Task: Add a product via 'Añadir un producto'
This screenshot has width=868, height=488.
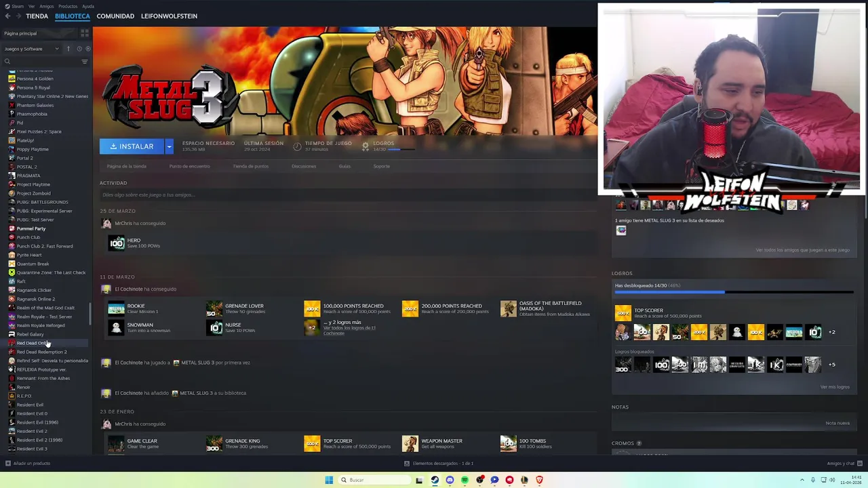Action: pos(28,464)
